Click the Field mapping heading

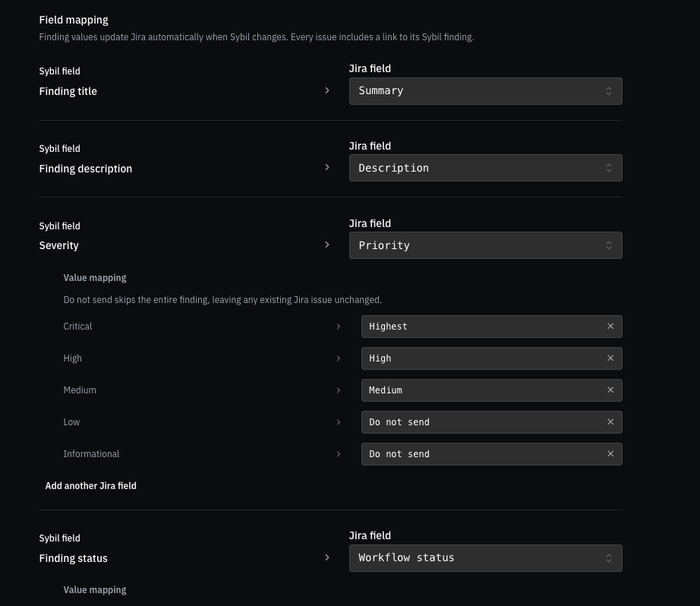[x=74, y=20]
